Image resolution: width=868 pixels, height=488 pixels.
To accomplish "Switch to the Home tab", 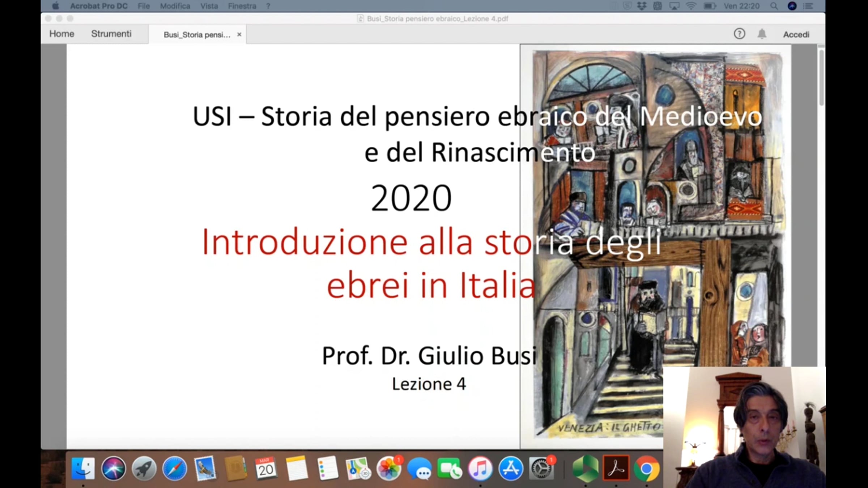I will coord(62,34).
